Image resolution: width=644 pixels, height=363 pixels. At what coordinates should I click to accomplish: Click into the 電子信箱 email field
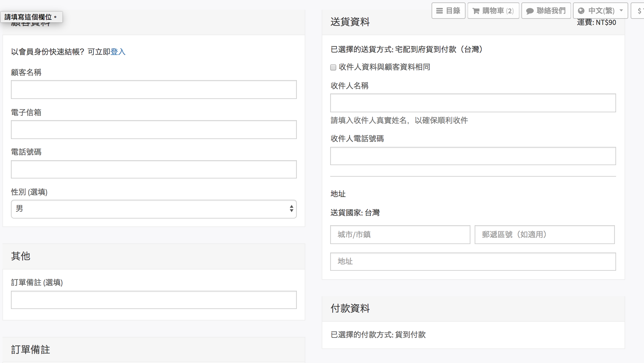click(x=154, y=130)
